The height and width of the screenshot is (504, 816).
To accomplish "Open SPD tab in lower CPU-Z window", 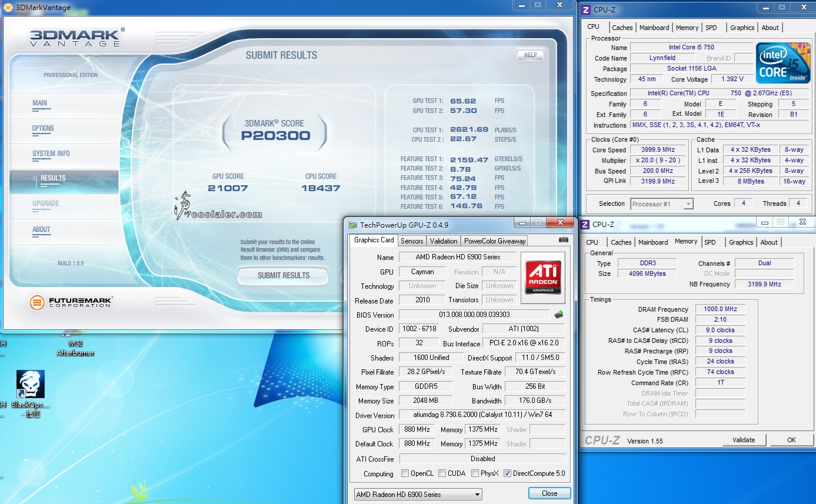I will (710, 242).
